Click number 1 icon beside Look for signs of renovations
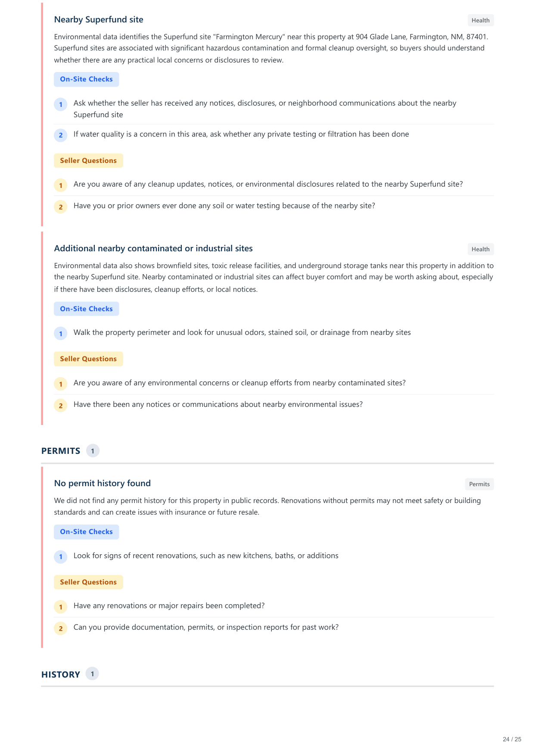This screenshot has height=756, width=535. tap(61, 557)
